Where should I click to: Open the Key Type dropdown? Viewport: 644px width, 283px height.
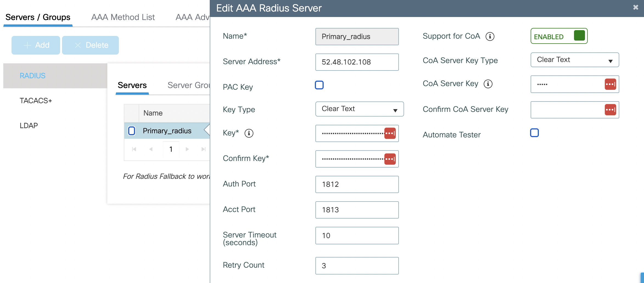[360, 109]
